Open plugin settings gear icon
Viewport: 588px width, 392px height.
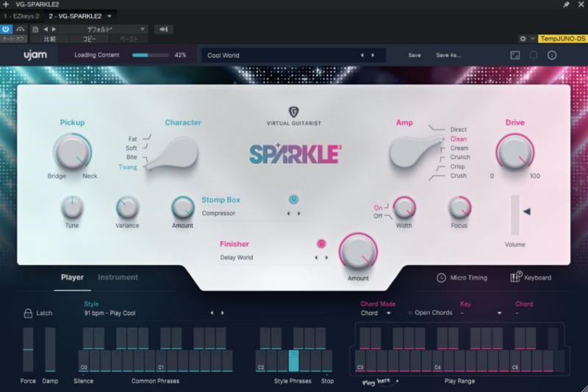(x=523, y=38)
